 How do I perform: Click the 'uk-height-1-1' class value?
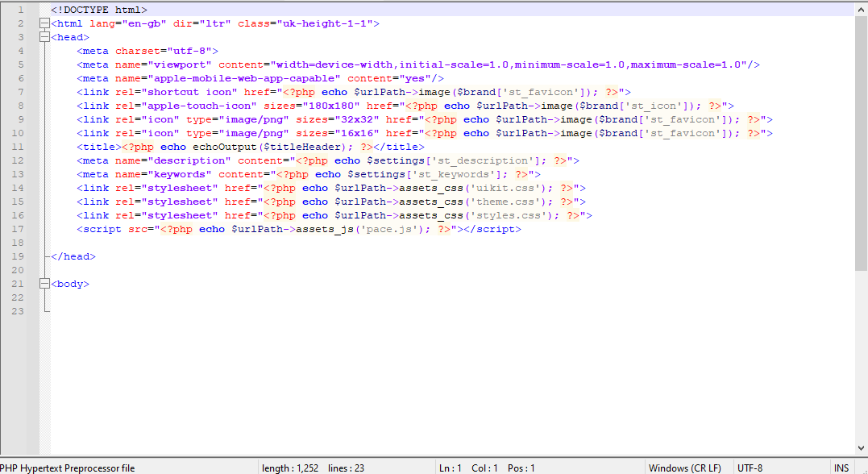click(325, 23)
